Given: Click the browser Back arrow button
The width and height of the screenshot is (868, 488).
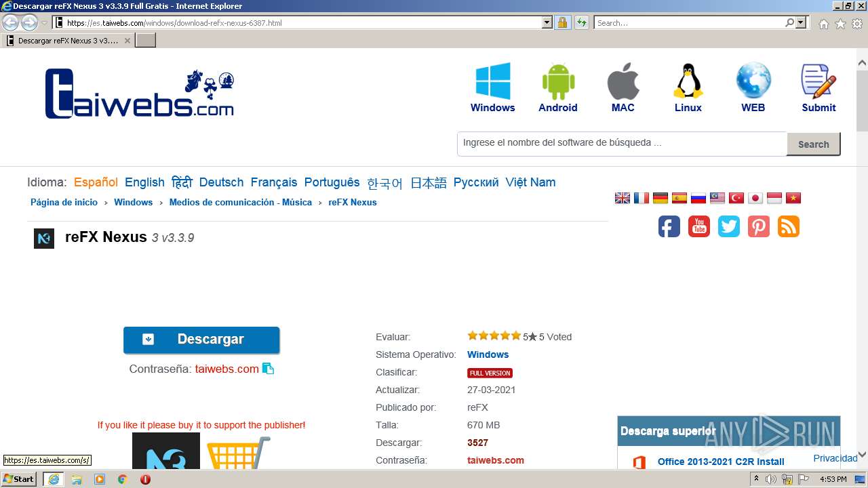Looking at the screenshot, I should click(x=11, y=23).
